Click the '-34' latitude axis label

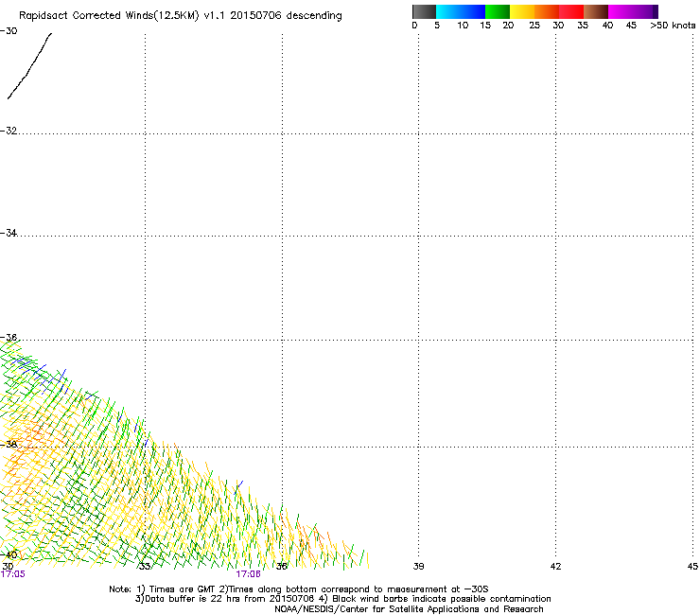pos(9,233)
